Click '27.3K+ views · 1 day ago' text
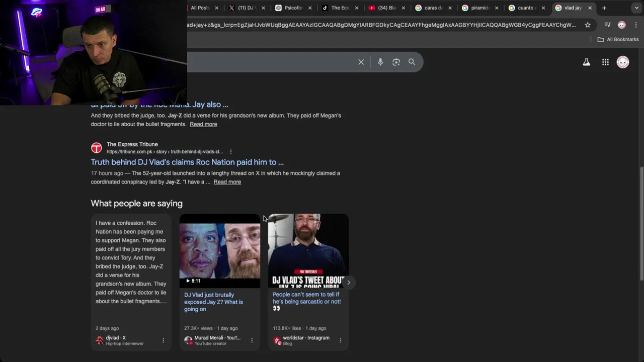The height and width of the screenshot is (362, 644). pos(211,328)
